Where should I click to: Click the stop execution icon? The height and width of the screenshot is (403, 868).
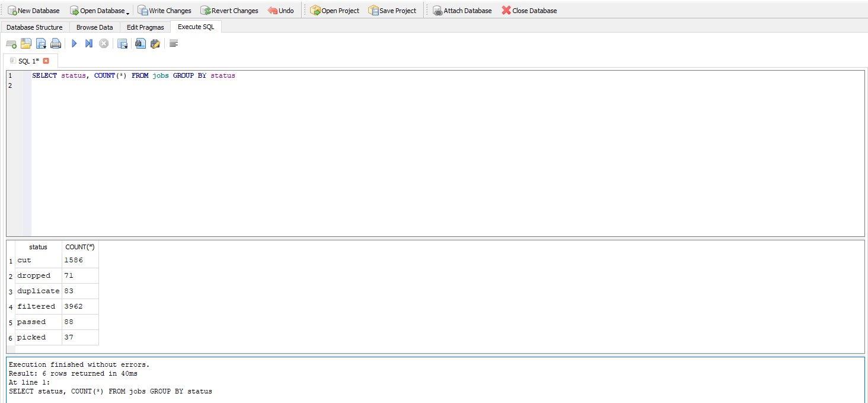(x=104, y=43)
